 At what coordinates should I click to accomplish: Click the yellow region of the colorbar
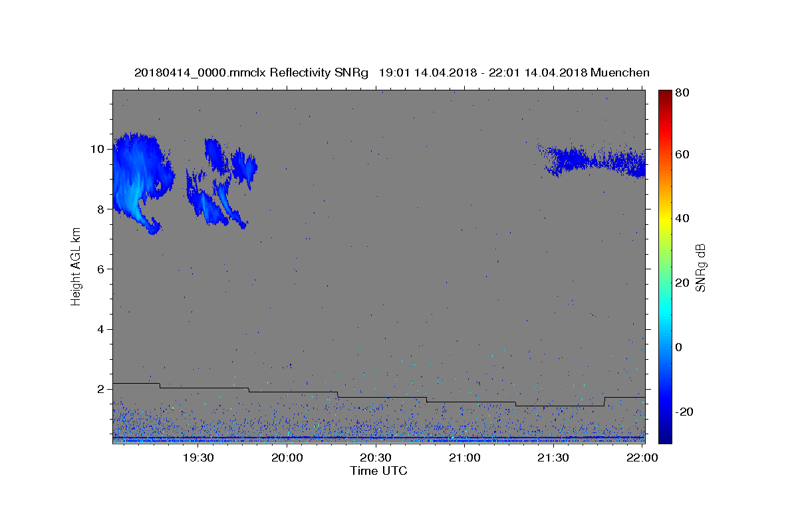coord(665,218)
